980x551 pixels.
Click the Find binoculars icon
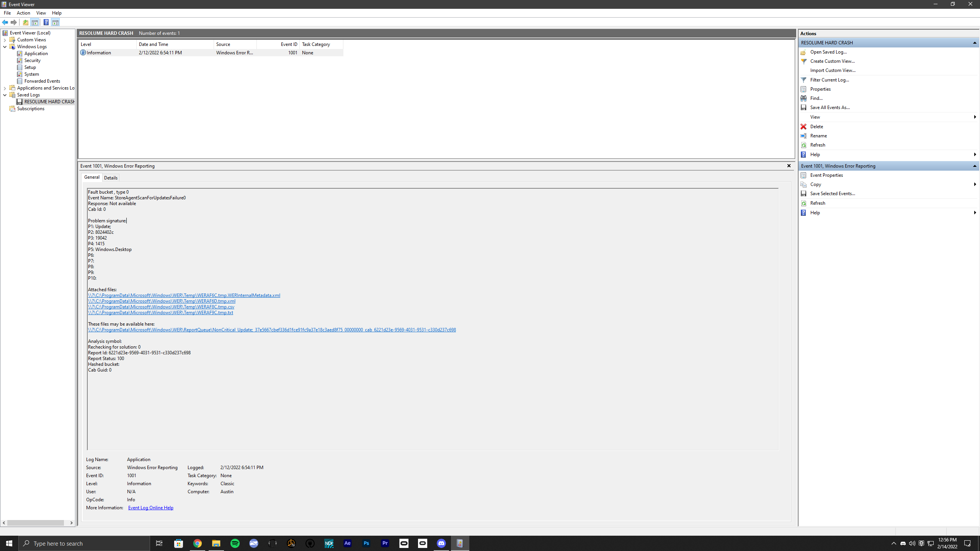tap(804, 98)
